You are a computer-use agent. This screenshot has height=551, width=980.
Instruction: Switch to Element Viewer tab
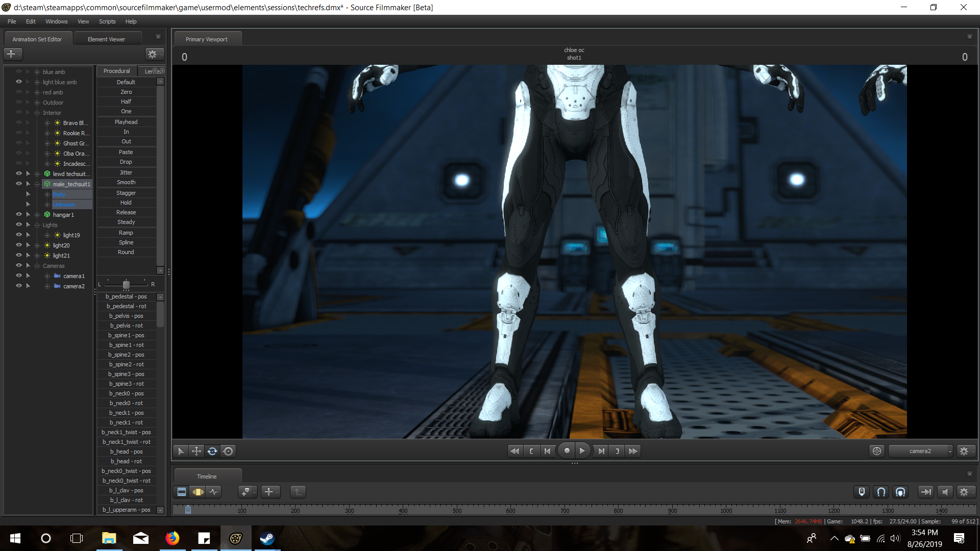[x=106, y=39]
